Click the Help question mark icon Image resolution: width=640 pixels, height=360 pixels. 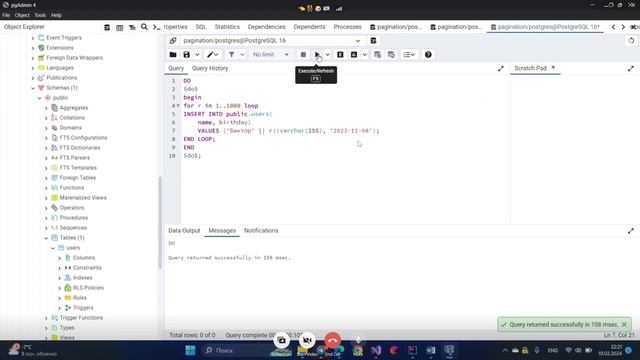[428, 55]
